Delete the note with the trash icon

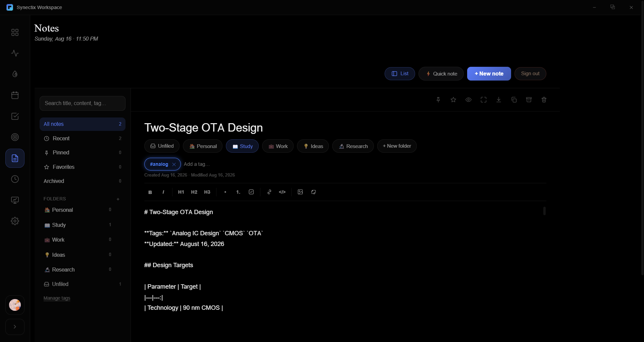(544, 100)
